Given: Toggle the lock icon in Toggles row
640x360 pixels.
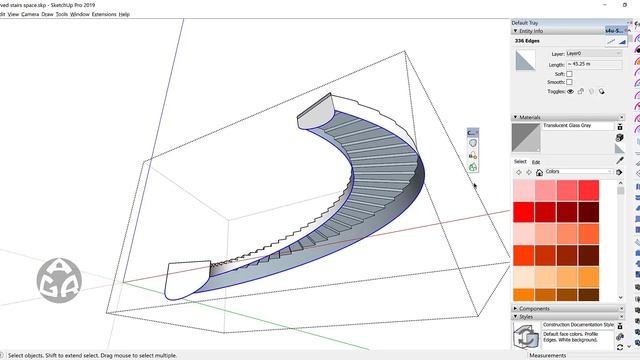Looking at the screenshot, I should click(x=581, y=92).
